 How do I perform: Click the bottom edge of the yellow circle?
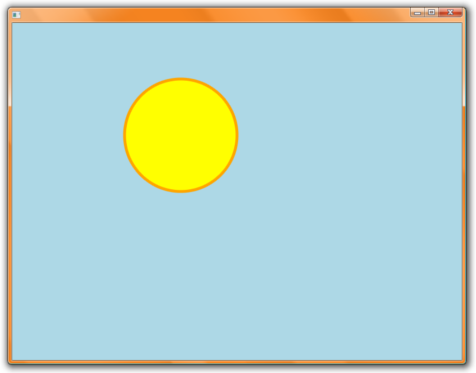coord(181,191)
